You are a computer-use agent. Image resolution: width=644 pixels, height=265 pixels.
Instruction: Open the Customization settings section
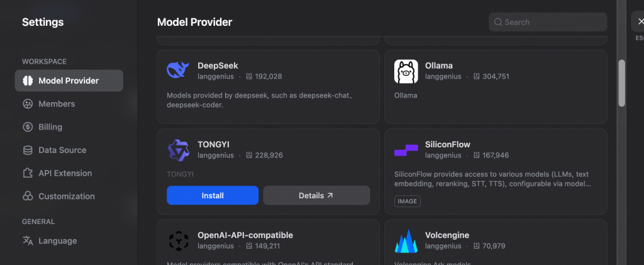click(x=69, y=196)
